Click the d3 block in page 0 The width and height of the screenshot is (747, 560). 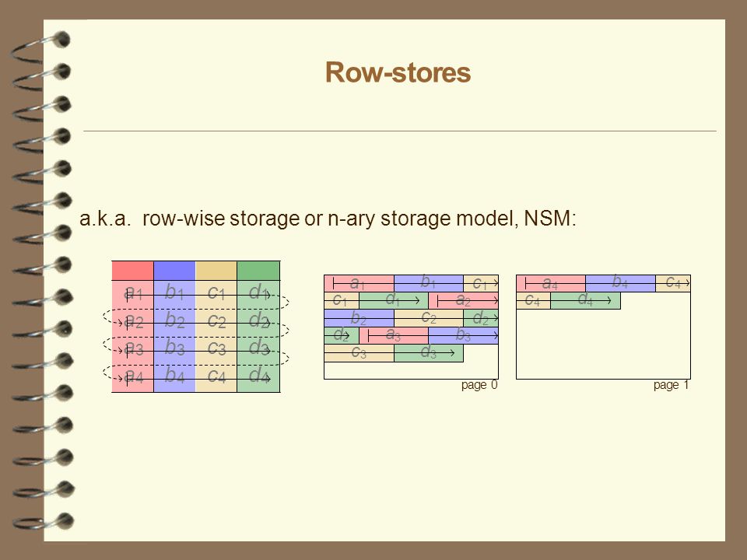pos(429,353)
